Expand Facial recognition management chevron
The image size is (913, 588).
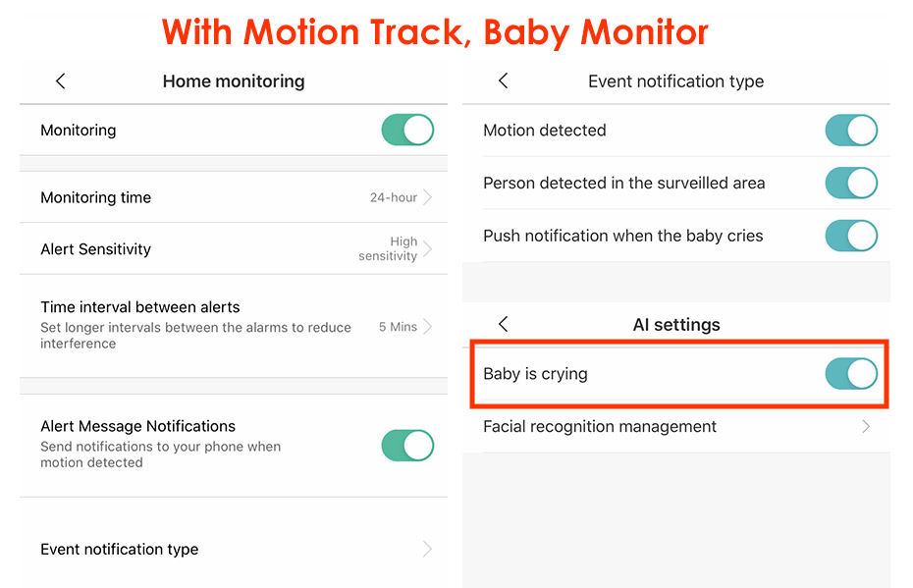866,427
